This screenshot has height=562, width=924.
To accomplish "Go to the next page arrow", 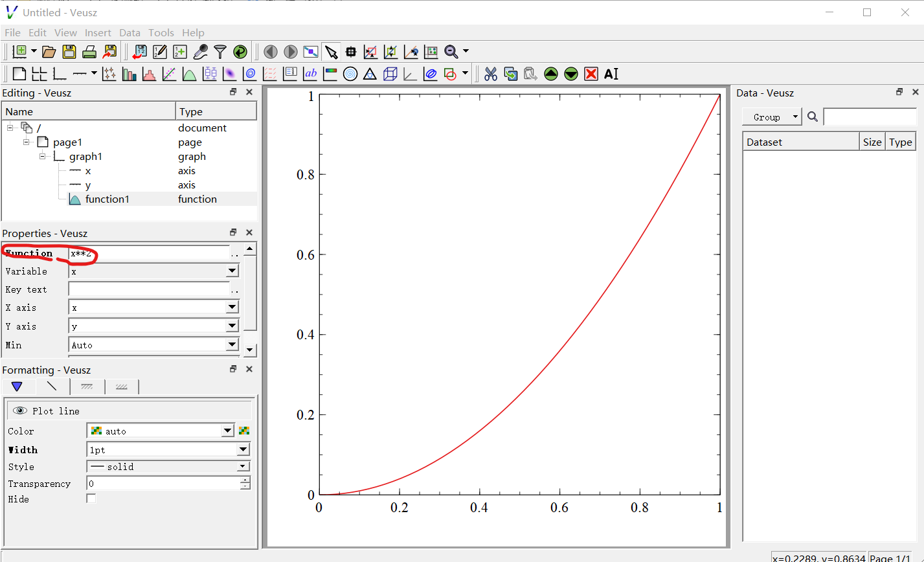I will [291, 52].
